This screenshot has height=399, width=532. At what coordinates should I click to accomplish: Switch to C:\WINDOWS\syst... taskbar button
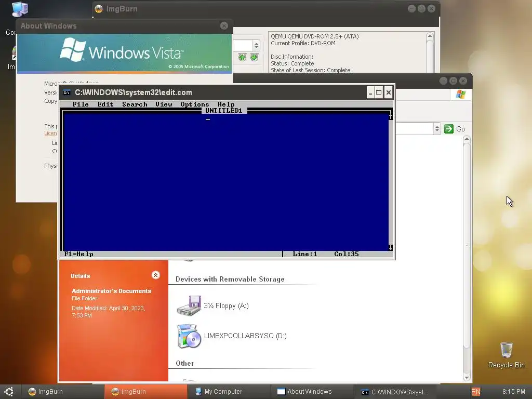[x=395, y=392]
